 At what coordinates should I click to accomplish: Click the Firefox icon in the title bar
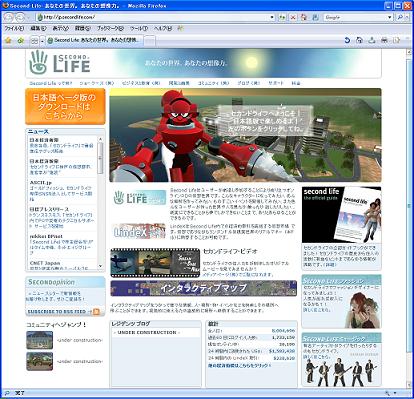coord(5,6)
